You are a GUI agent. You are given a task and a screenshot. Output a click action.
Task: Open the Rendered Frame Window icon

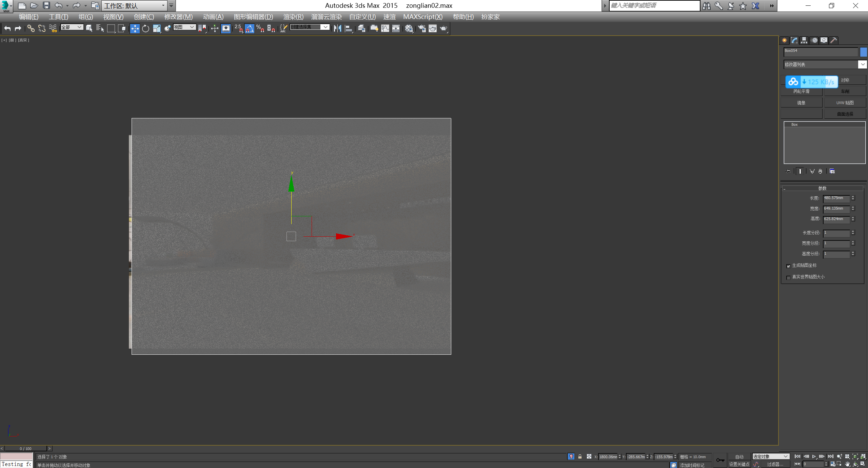click(433, 28)
